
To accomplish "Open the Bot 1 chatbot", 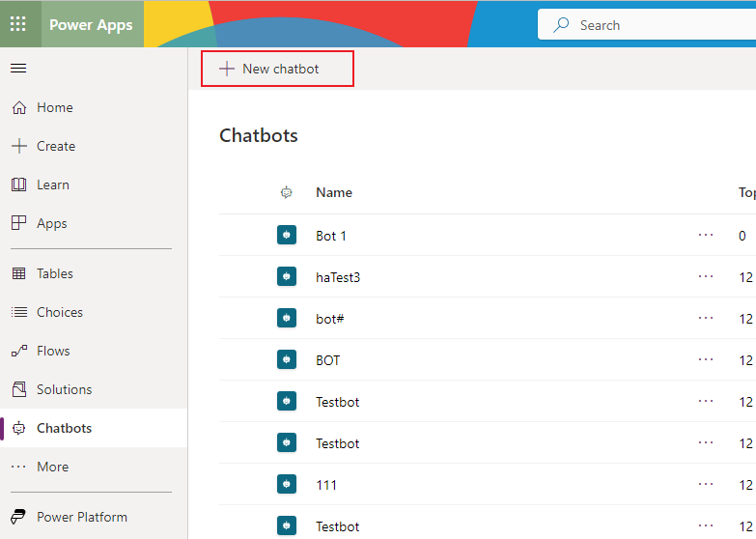I will 331,236.
